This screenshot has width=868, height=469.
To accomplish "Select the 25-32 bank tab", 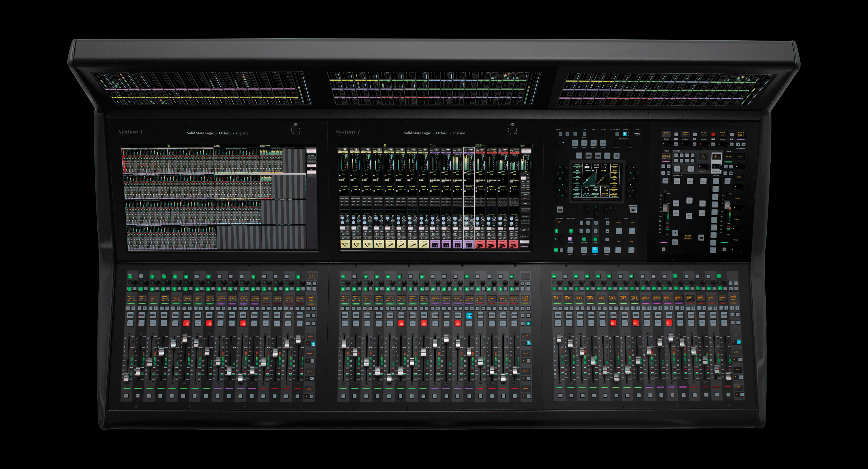I will (528, 178).
